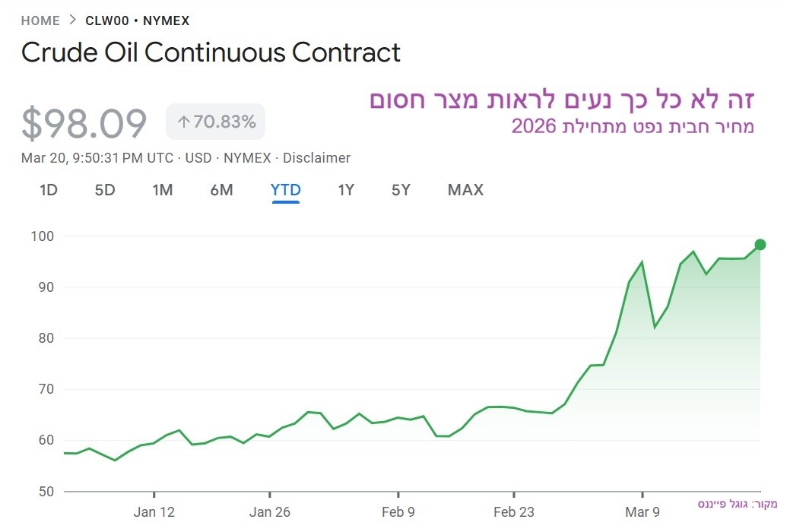Click the Feb 23 date axis label
This screenshot has height=532, width=790.
point(513,512)
